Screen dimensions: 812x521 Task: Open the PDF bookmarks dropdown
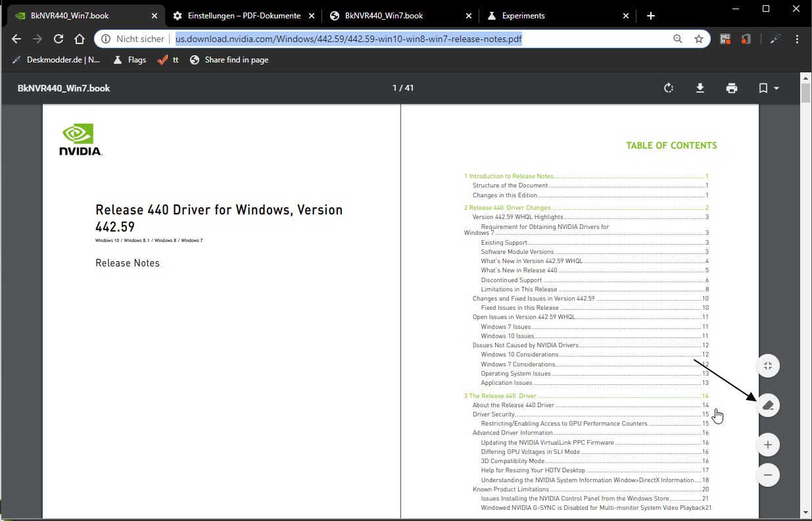click(x=769, y=88)
